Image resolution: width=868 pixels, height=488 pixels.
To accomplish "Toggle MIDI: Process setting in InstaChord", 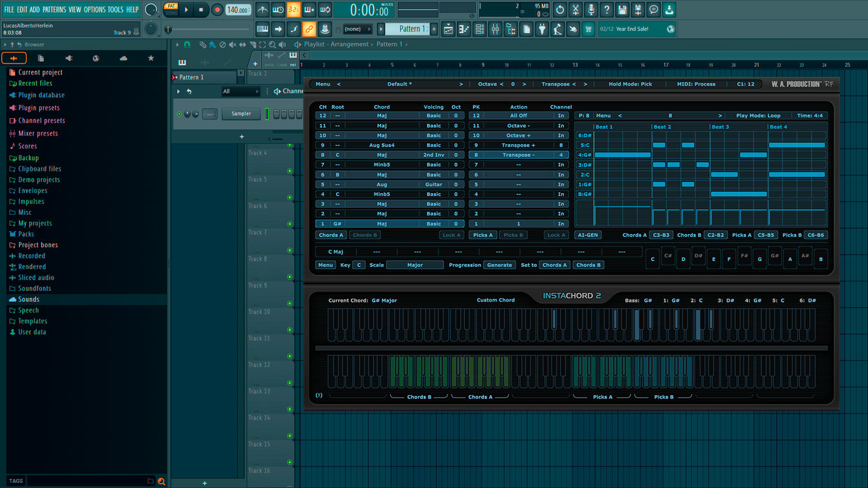I will (x=696, y=84).
